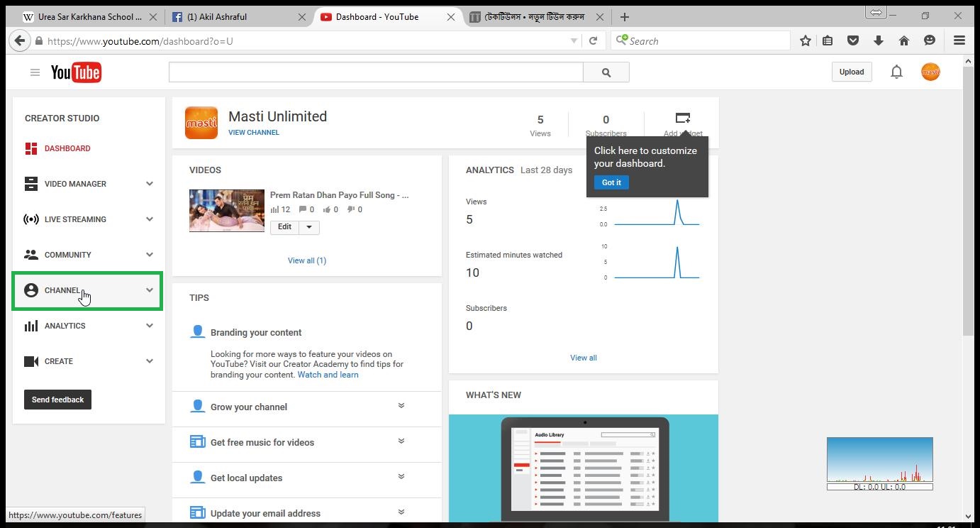Click Got it on the tooltip

(x=611, y=182)
